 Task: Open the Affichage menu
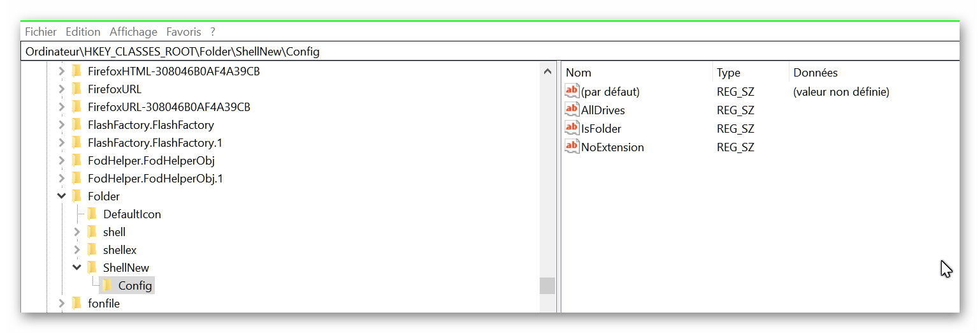click(x=133, y=31)
